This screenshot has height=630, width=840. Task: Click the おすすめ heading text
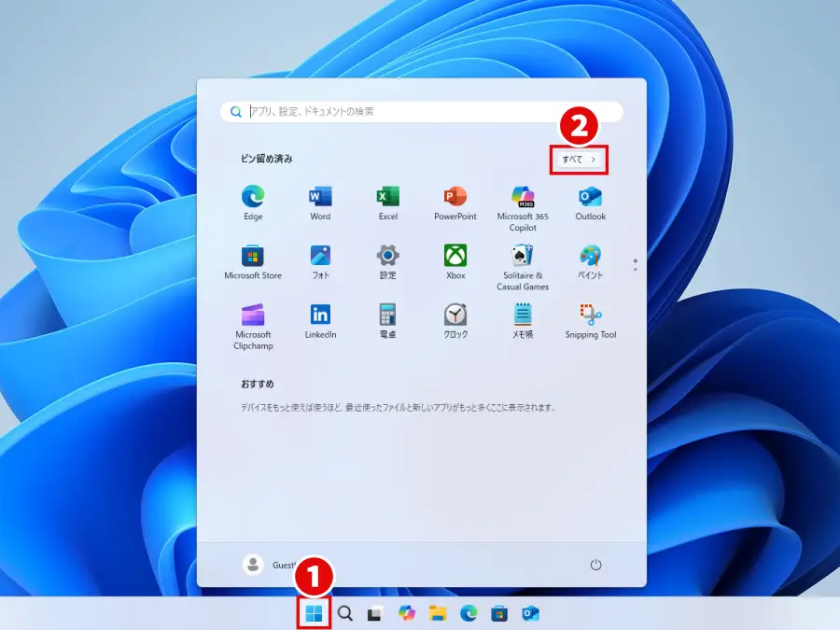pos(258,385)
